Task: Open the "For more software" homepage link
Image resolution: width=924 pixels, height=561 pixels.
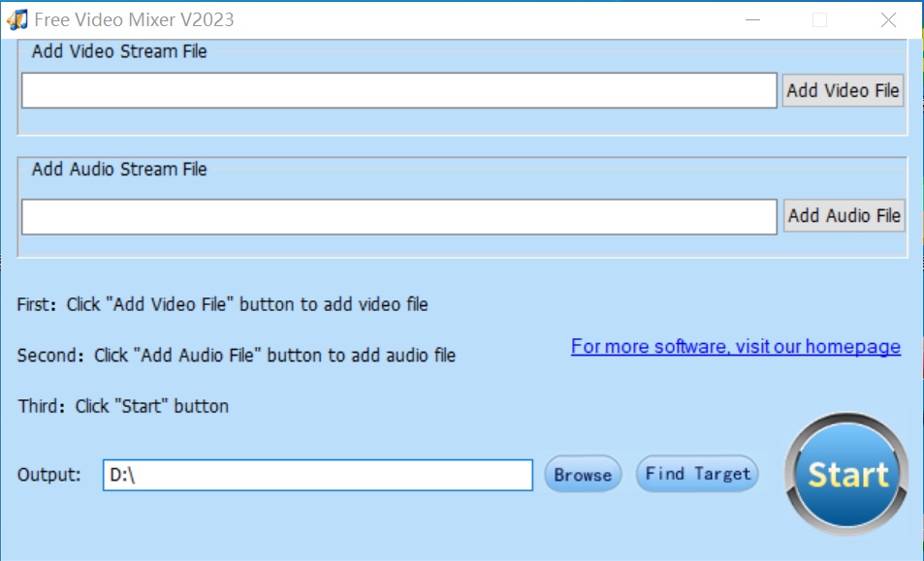Action: coord(735,346)
